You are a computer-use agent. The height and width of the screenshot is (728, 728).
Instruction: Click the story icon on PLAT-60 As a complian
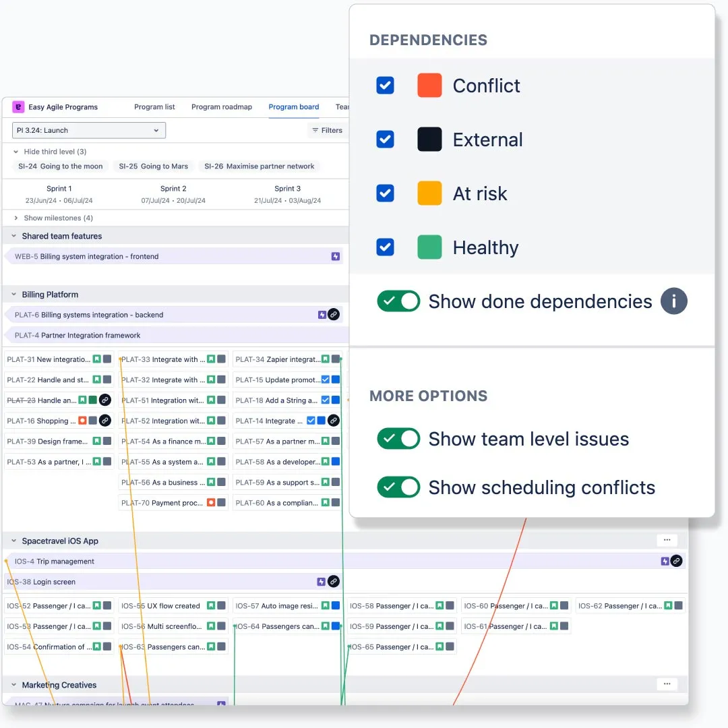[x=326, y=502]
